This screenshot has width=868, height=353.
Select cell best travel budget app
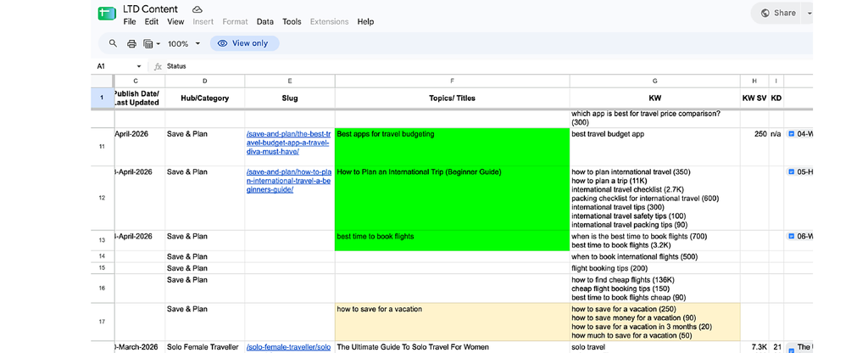pyautogui.click(x=655, y=146)
